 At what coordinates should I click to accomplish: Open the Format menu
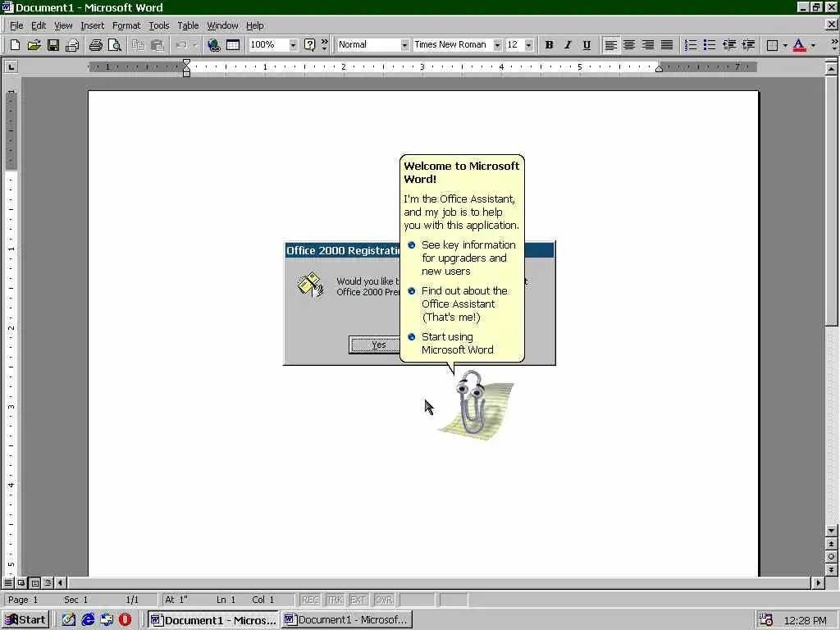(x=126, y=25)
